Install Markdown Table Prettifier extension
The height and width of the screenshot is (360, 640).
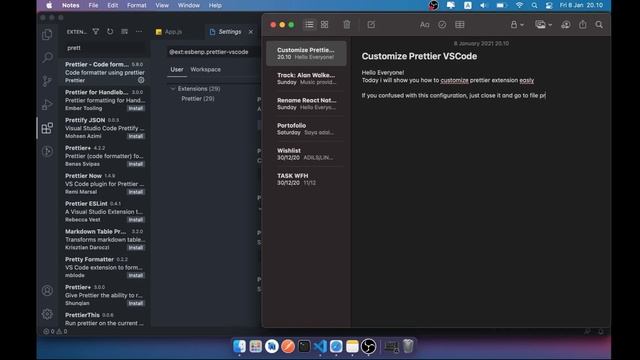[136, 248]
